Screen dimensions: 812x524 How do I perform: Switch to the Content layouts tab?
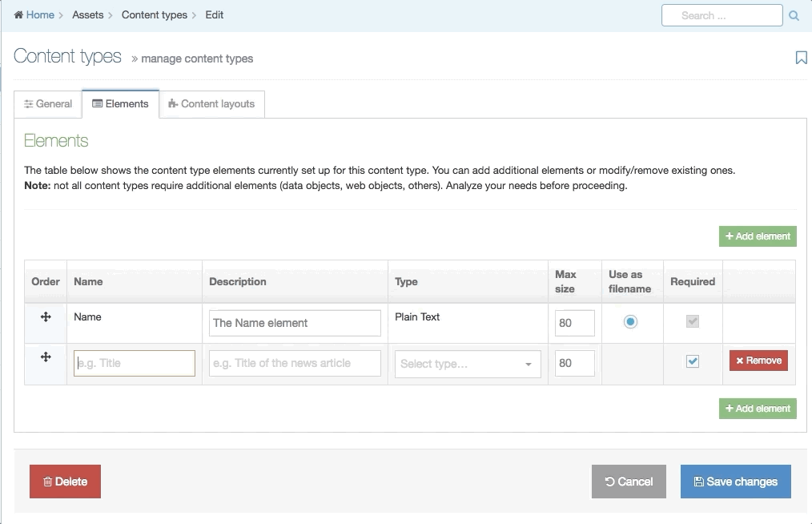[x=211, y=103]
